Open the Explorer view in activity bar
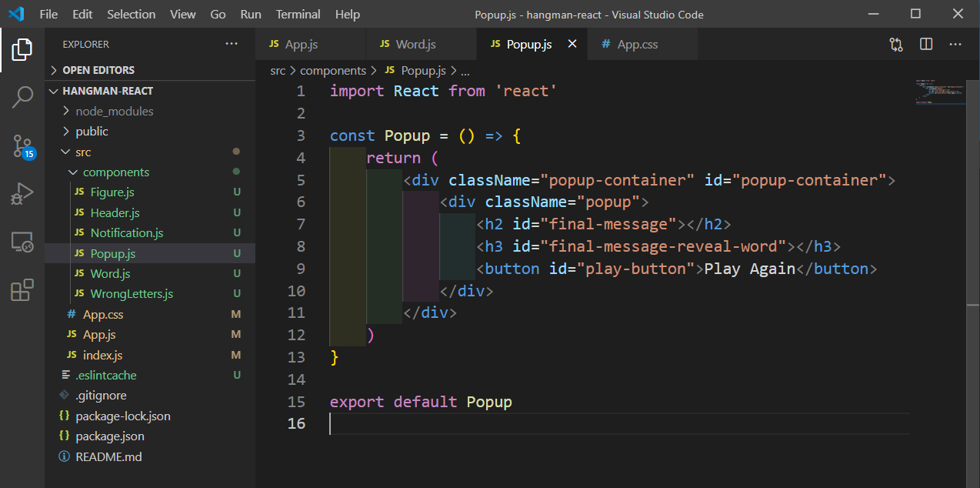This screenshot has height=488, width=980. click(x=22, y=50)
